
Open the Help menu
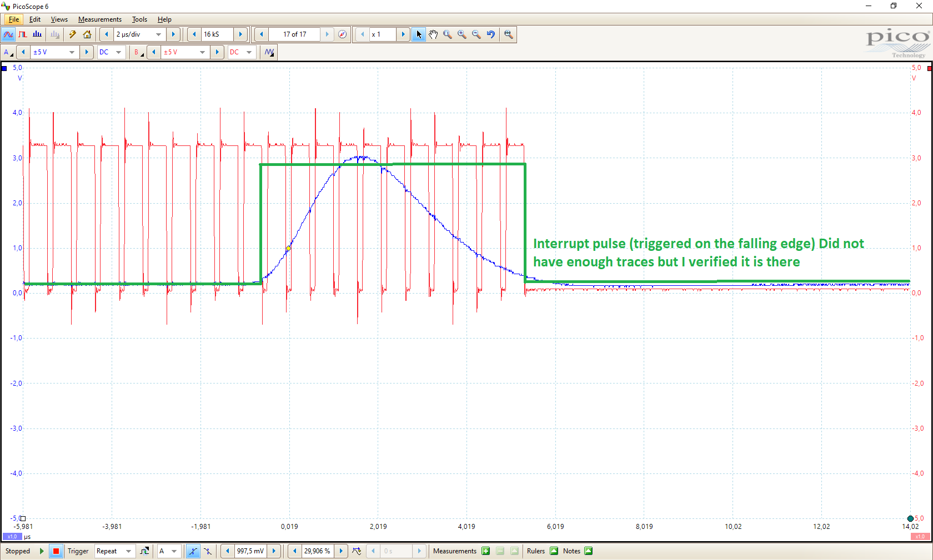164,19
